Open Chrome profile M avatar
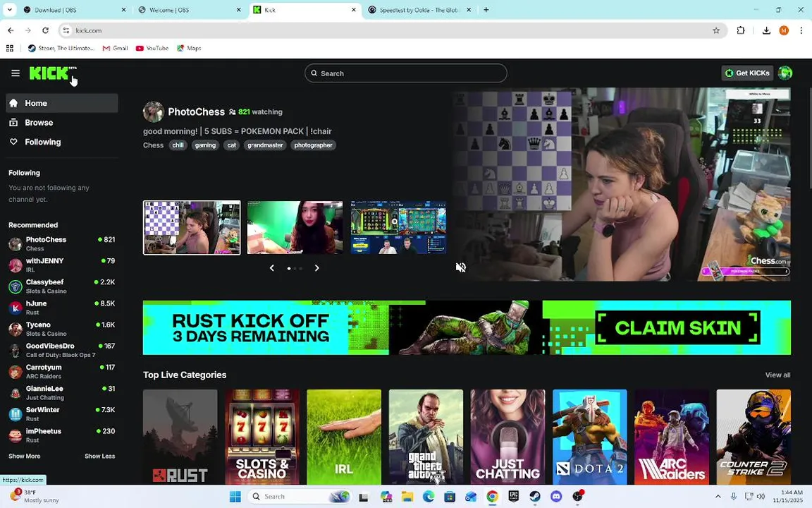 pos(784,30)
